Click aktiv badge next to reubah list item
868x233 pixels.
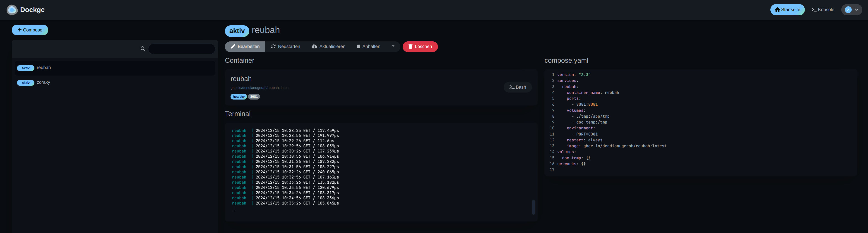pos(26,68)
